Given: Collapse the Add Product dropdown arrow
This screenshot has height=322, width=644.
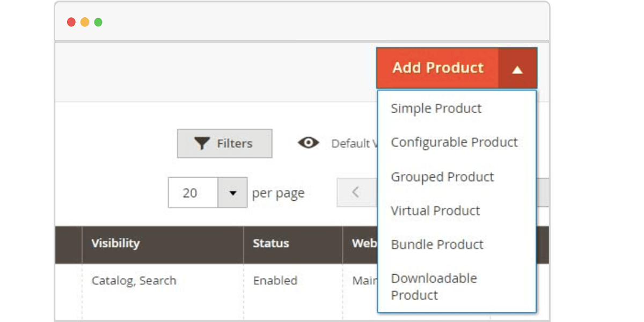Looking at the screenshot, I should click(517, 69).
